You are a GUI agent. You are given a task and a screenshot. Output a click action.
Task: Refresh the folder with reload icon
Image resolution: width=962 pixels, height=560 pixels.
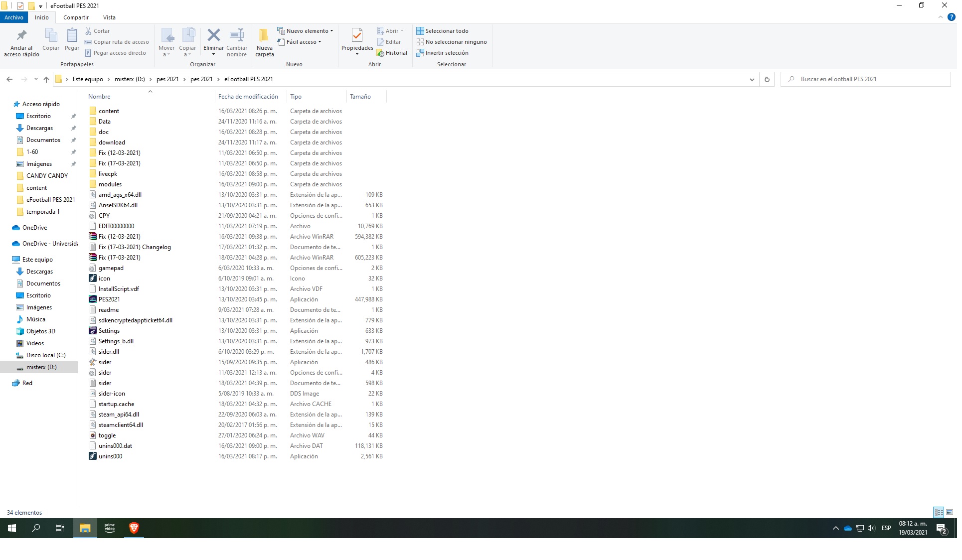(767, 79)
